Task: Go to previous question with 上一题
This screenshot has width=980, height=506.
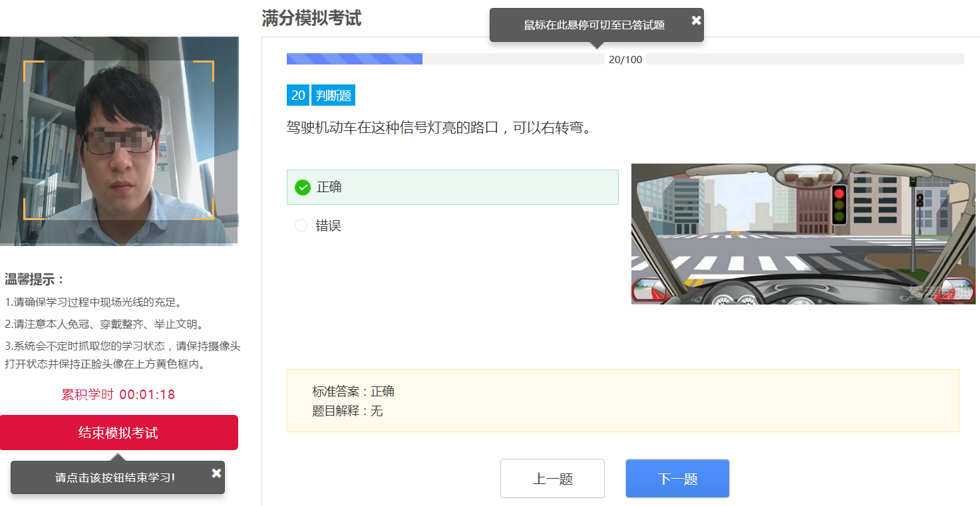Action: (x=552, y=479)
